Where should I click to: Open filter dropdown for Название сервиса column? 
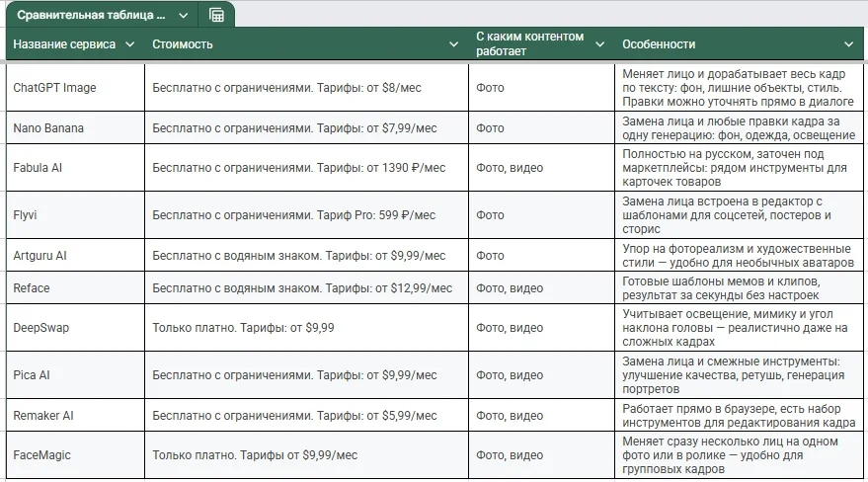click(130, 44)
